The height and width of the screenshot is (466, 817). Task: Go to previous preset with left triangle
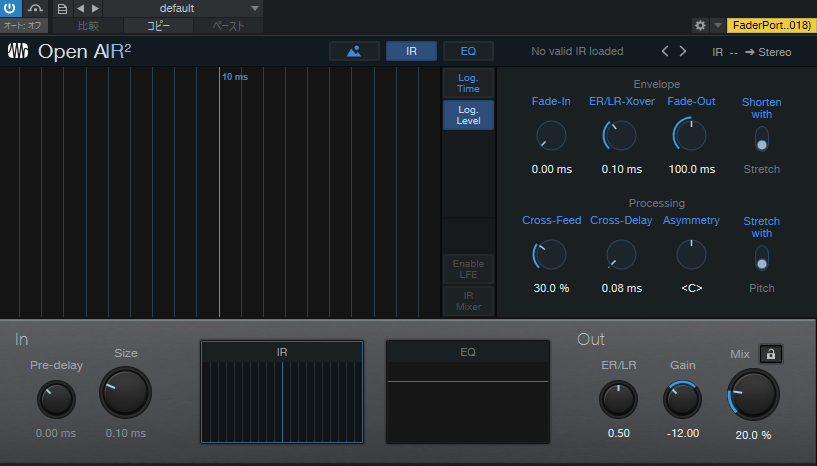point(80,8)
